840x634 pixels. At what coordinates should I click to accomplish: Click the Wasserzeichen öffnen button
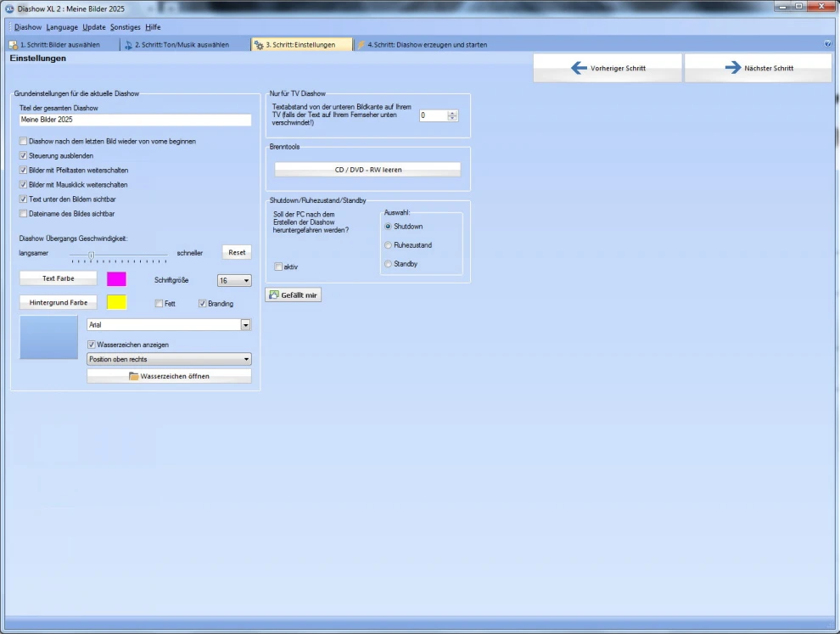coord(169,376)
